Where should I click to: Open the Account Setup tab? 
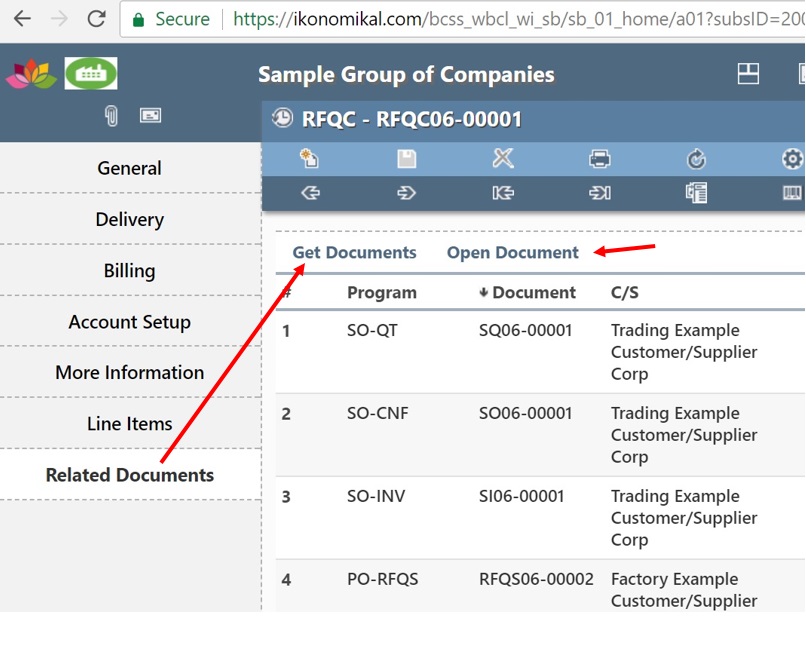coord(130,322)
